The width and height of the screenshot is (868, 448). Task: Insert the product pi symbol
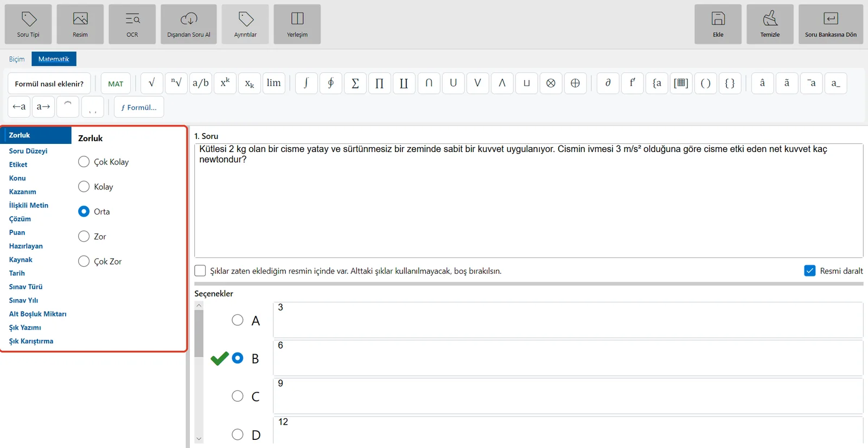[380, 83]
